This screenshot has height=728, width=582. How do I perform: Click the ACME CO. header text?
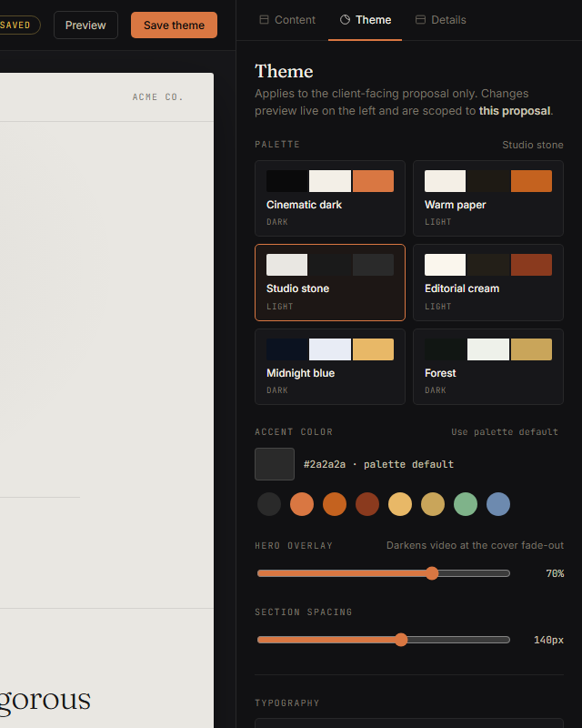(x=158, y=97)
